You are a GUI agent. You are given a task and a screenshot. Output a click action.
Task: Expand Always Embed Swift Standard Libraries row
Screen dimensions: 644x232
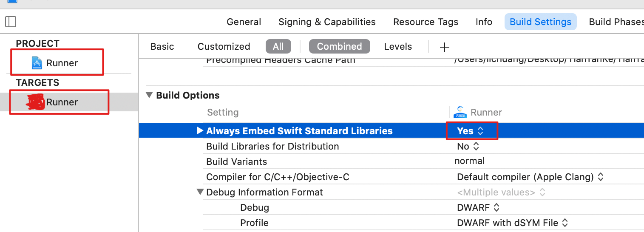[x=200, y=131]
